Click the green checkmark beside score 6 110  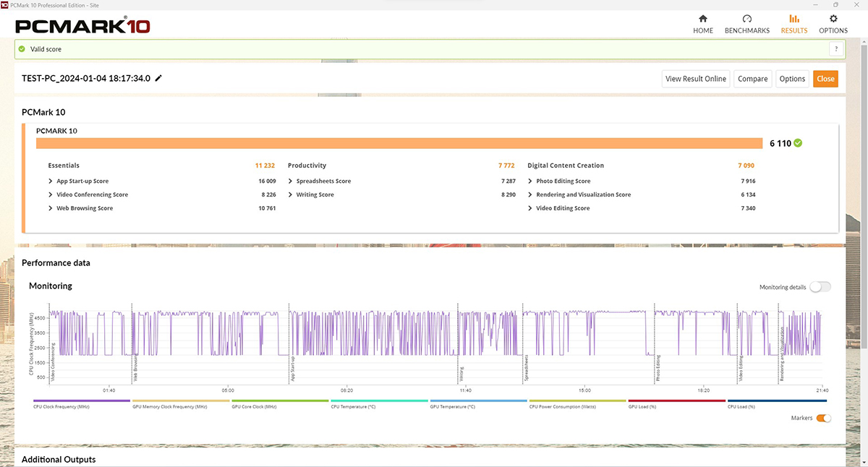tap(798, 143)
